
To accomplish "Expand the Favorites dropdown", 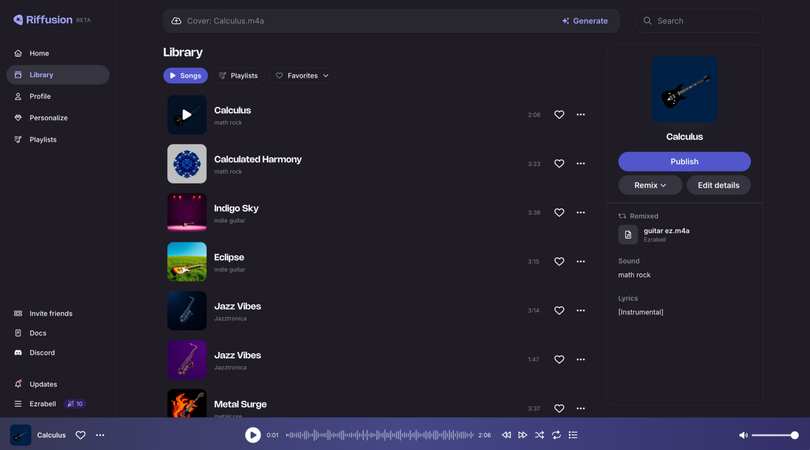I will [302, 75].
